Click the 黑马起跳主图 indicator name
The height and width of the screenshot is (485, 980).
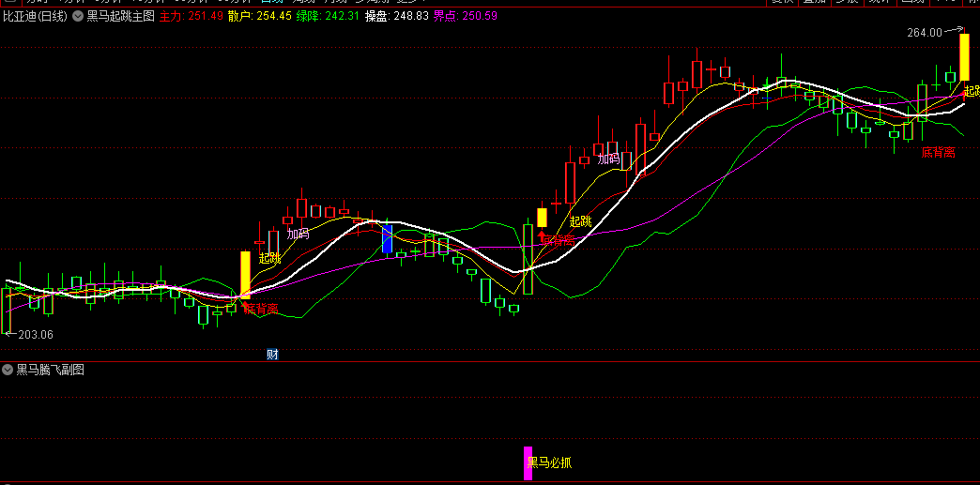pyautogui.click(x=121, y=16)
